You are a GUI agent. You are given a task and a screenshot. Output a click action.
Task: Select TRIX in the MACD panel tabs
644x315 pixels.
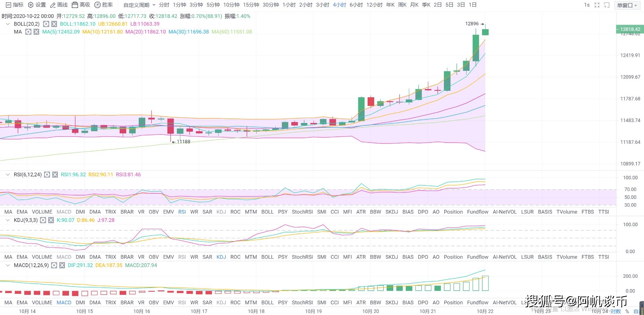[111, 302]
